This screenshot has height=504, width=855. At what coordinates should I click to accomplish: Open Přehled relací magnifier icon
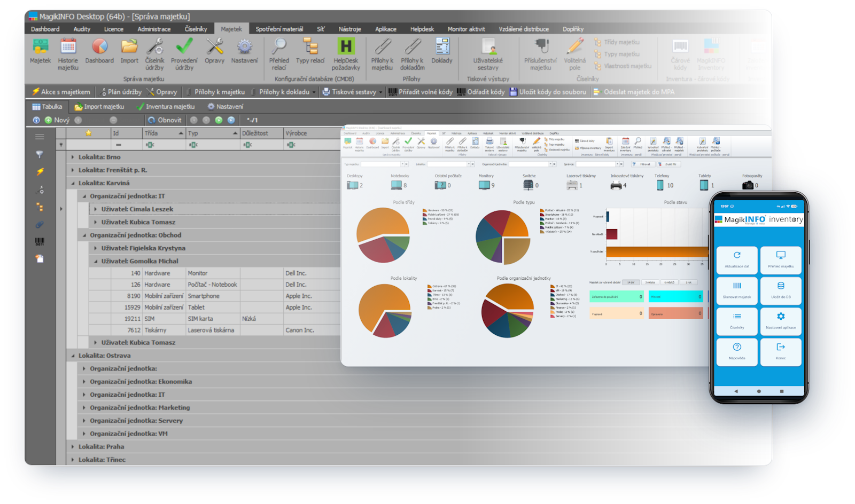tap(279, 46)
